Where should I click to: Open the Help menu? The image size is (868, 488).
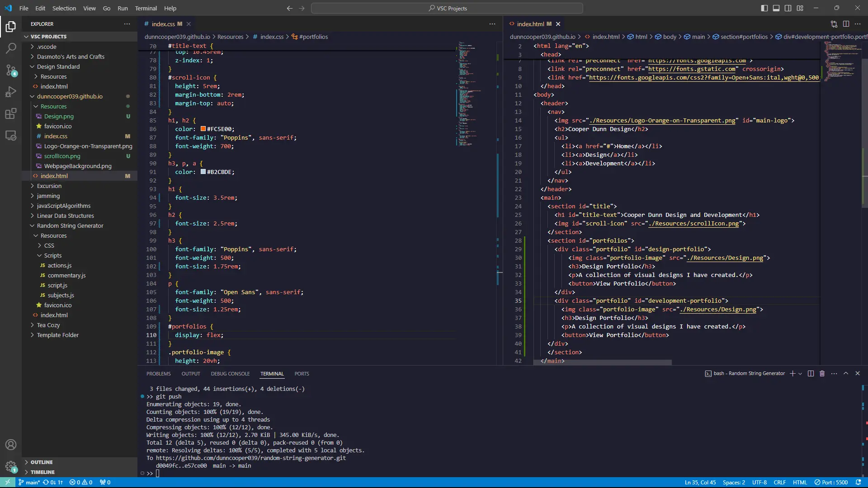tap(170, 8)
